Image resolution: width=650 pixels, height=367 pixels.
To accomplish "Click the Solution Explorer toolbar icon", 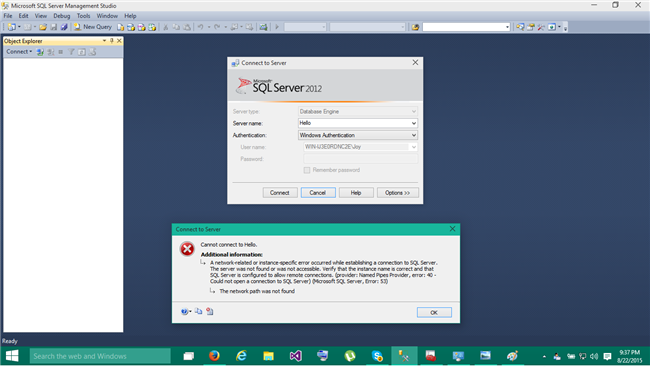I will (x=520, y=27).
